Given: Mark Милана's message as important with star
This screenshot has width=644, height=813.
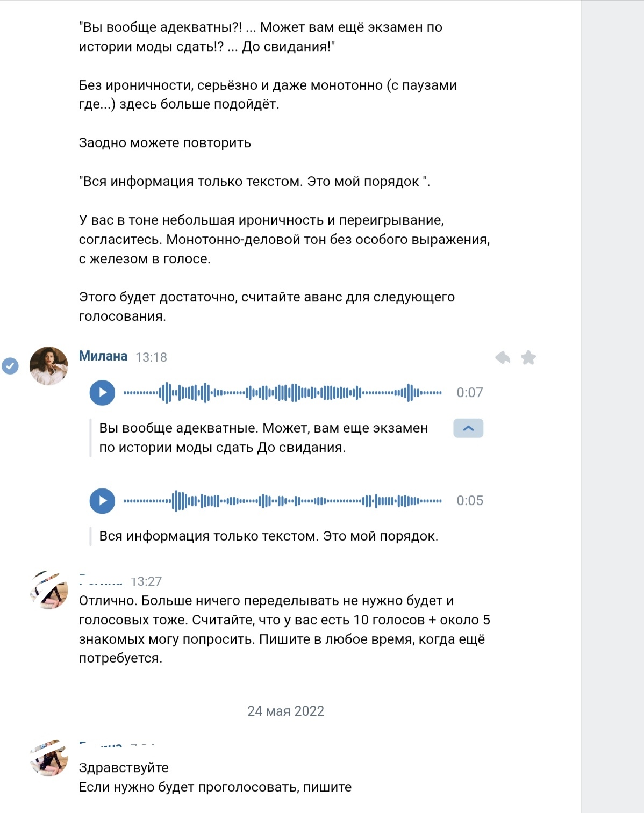Looking at the screenshot, I should click(528, 357).
